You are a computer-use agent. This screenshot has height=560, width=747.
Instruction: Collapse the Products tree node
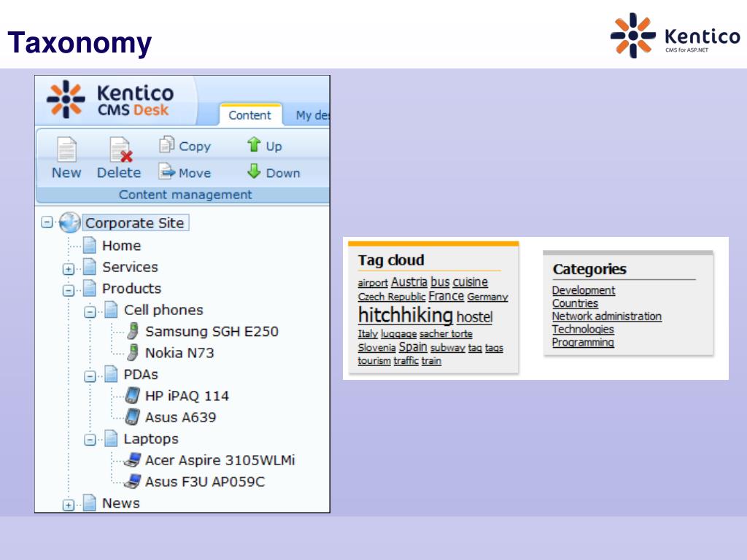coord(68,290)
